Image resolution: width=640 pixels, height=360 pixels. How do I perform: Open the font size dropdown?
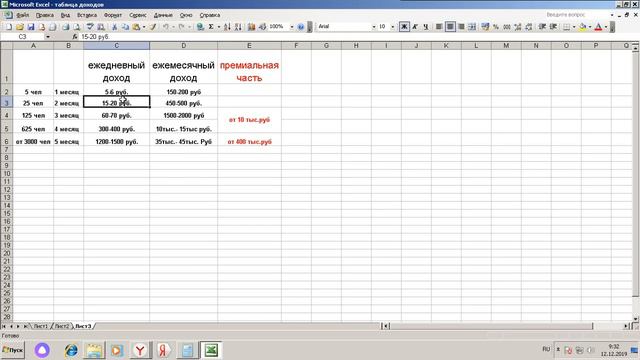(x=393, y=27)
